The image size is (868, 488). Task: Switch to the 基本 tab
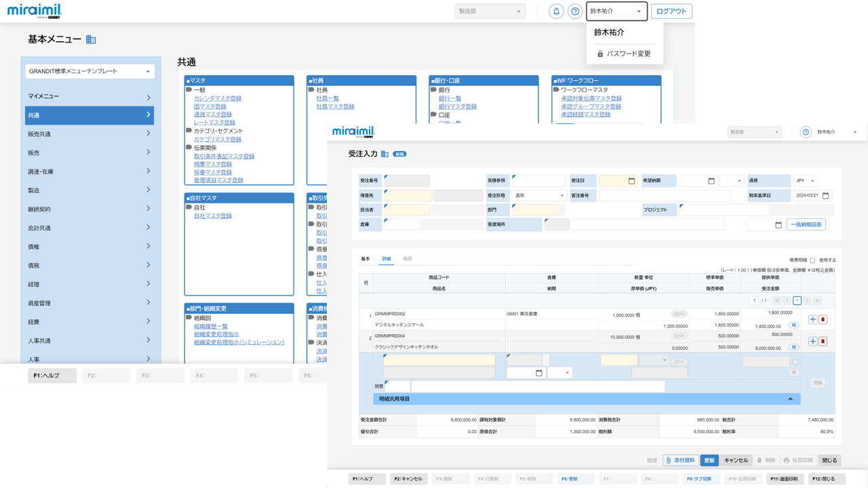pos(366,259)
